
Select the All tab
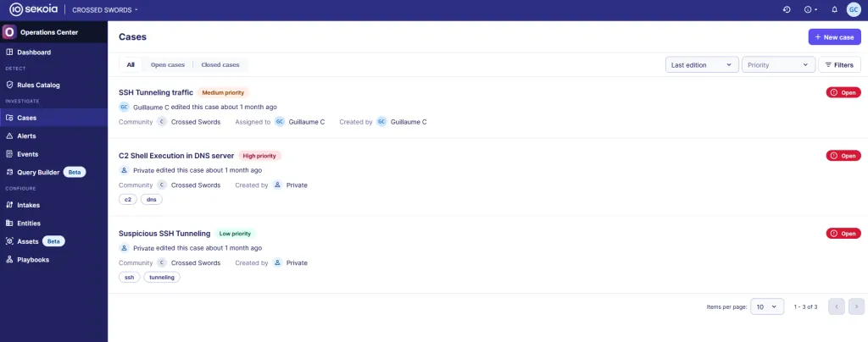click(x=131, y=64)
